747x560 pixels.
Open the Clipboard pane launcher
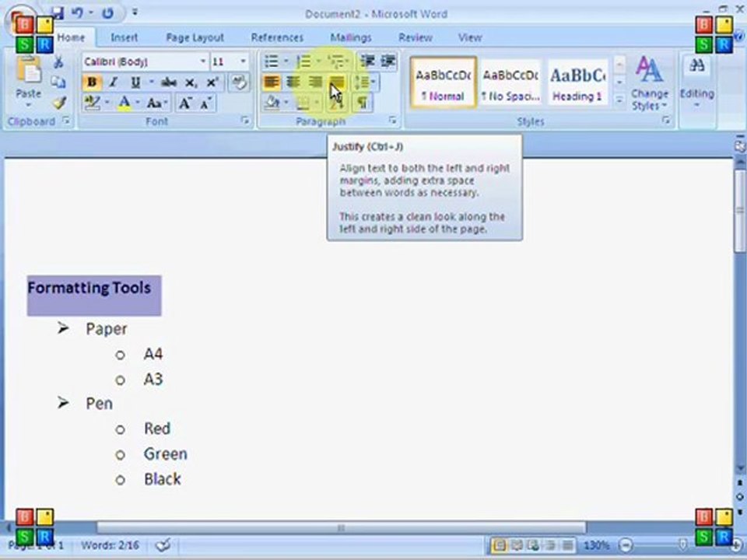point(66,121)
